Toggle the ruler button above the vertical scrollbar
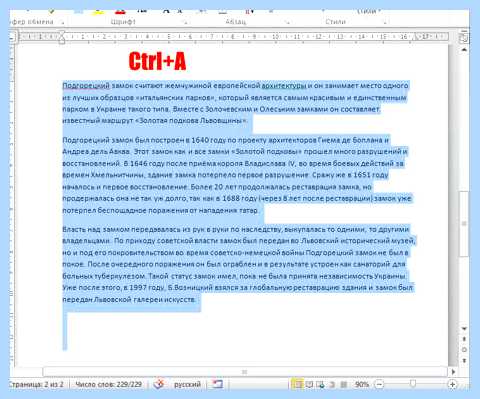 coord(464,37)
